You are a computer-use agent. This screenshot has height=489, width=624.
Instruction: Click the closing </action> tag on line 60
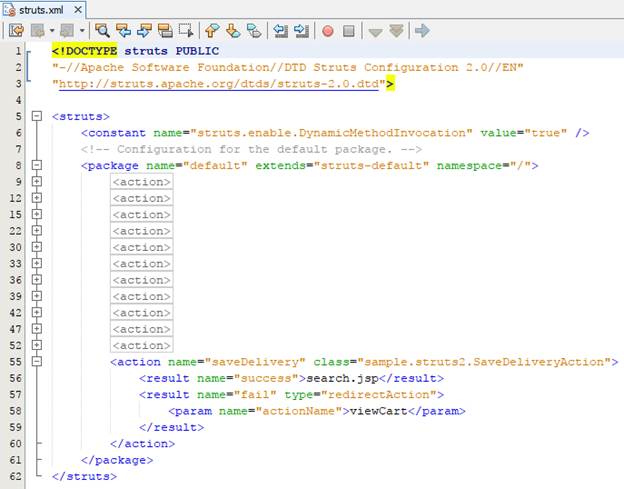(142, 444)
